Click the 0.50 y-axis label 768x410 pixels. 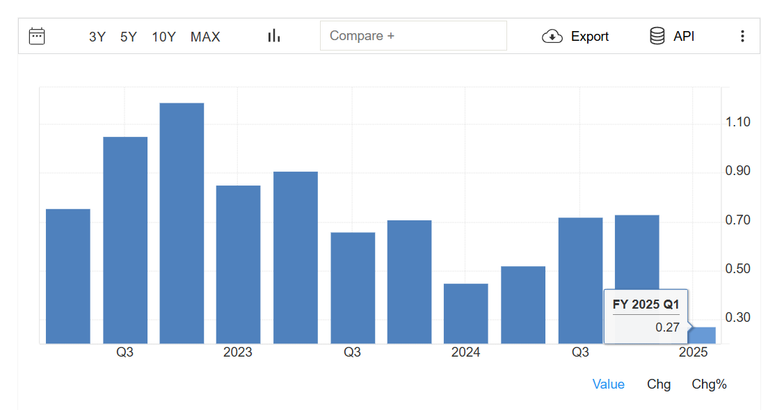coord(738,269)
